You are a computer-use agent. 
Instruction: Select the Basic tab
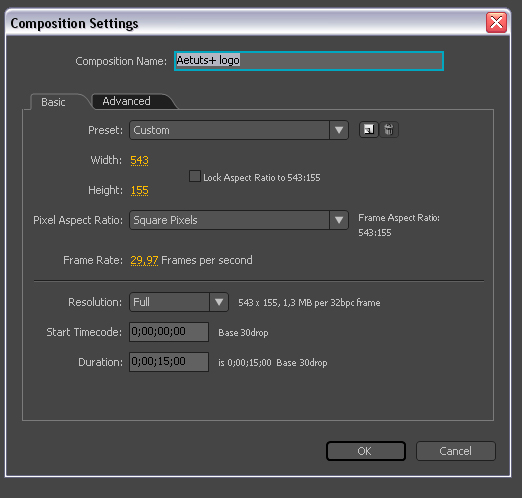coord(53,102)
